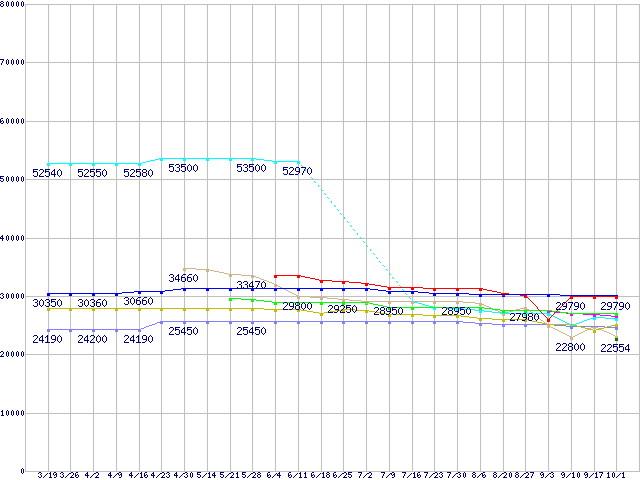
Task: Click the 30350 data label
Action: (x=48, y=303)
